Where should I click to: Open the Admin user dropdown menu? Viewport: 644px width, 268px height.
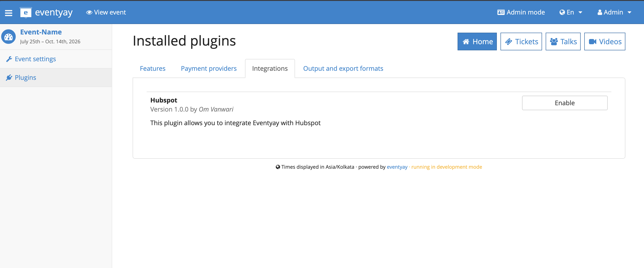tap(614, 12)
